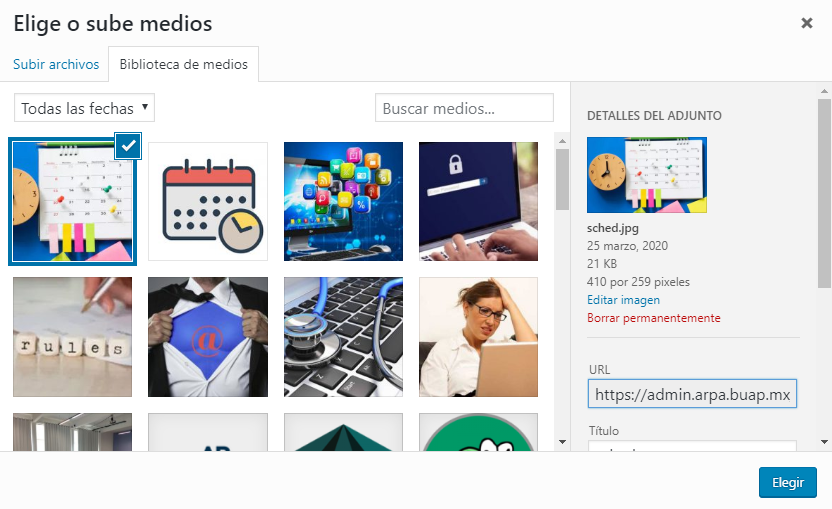Click the Elegir button
The height and width of the screenshot is (509, 832).
787,482
